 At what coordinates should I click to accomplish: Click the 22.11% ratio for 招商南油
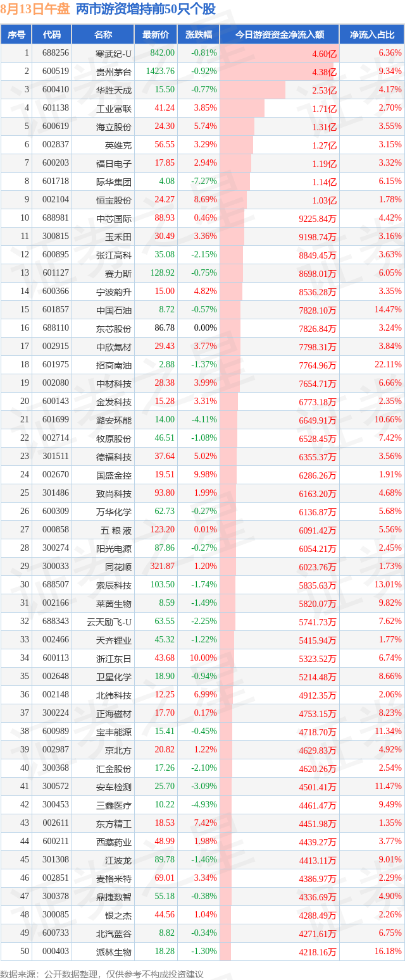[x=388, y=365]
